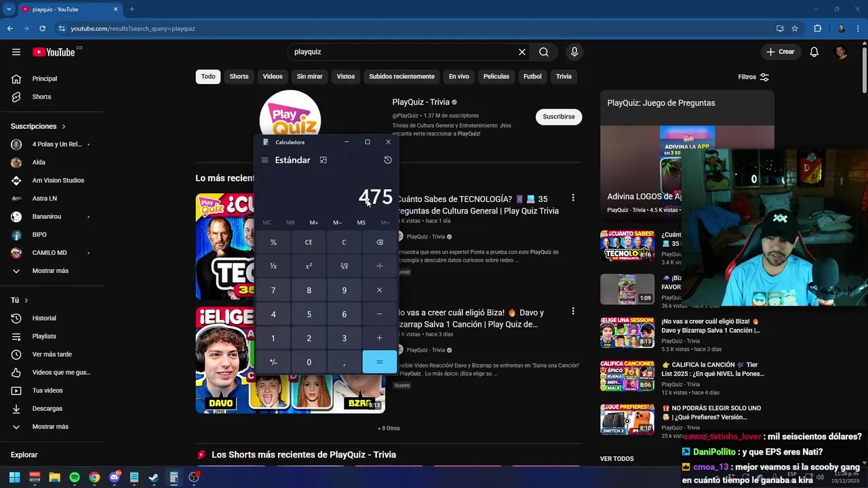Expand the Suscripciones section chevron
Screen dimensions: 868x488
pos(64,126)
